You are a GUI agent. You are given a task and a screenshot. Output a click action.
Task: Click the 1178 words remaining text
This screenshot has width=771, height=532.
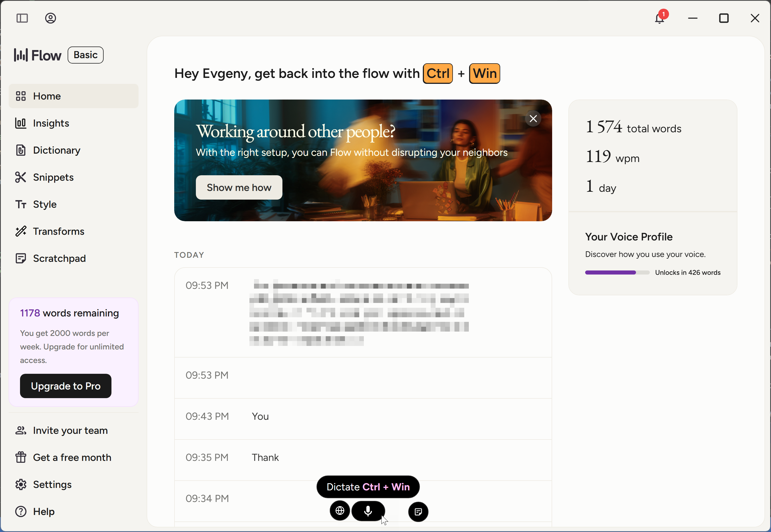[x=69, y=313]
